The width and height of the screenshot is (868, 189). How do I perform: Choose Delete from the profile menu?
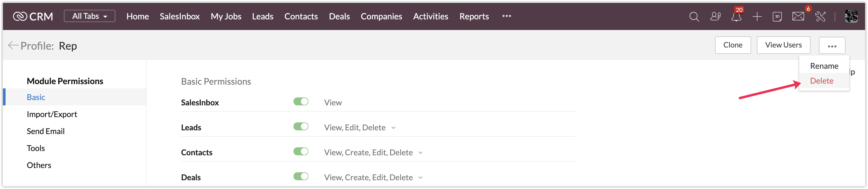click(x=822, y=81)
